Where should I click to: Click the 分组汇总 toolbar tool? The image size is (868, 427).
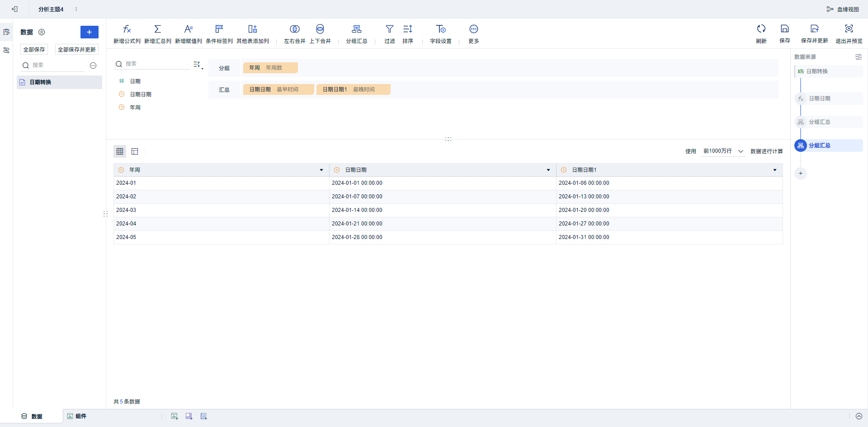click(x=356, y=34)
